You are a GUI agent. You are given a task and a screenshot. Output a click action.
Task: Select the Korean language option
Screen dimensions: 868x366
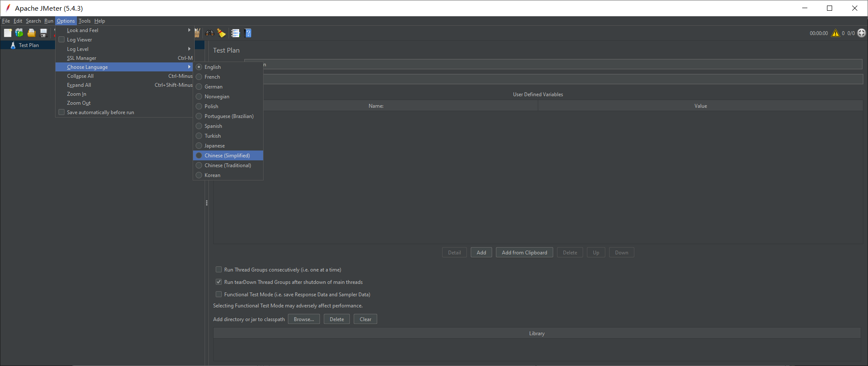point(228,175)
